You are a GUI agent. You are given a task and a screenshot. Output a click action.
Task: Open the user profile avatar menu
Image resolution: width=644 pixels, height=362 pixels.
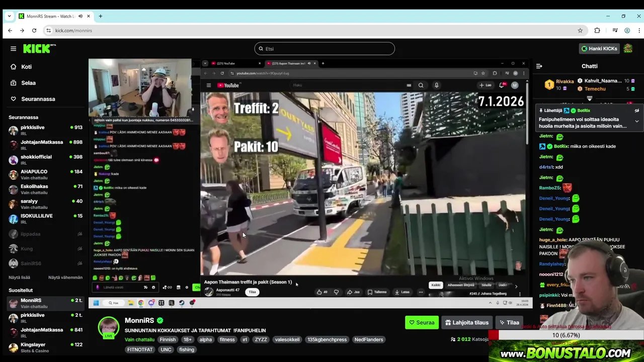click(x=628, y=49)
